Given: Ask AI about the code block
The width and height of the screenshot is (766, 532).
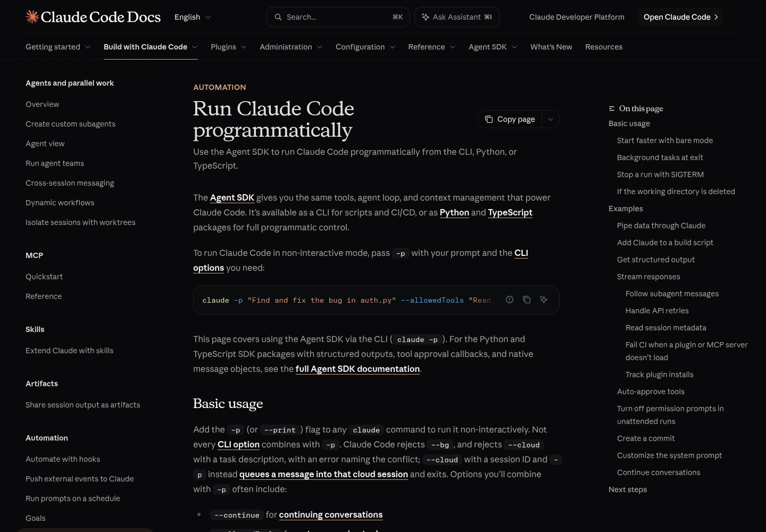Looking at the screenshot, I should (x=544, y=300).
